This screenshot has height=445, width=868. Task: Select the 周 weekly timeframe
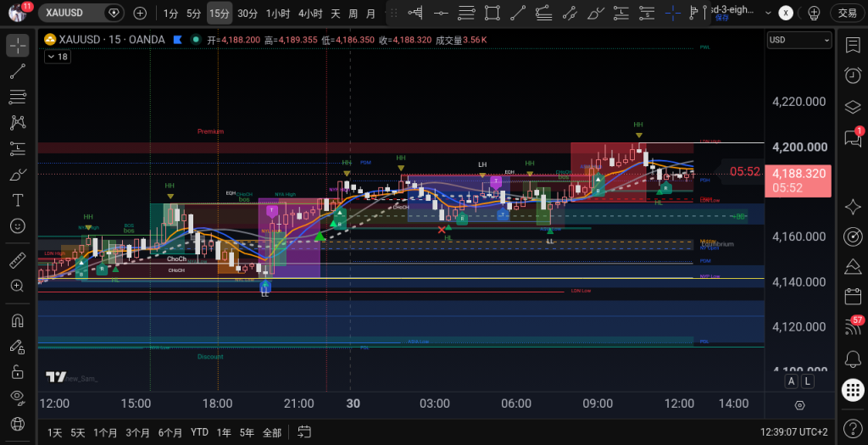353,14
